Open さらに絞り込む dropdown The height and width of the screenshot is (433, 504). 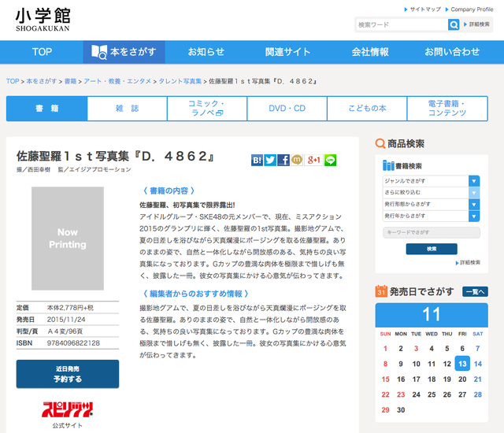coord(431,193)
